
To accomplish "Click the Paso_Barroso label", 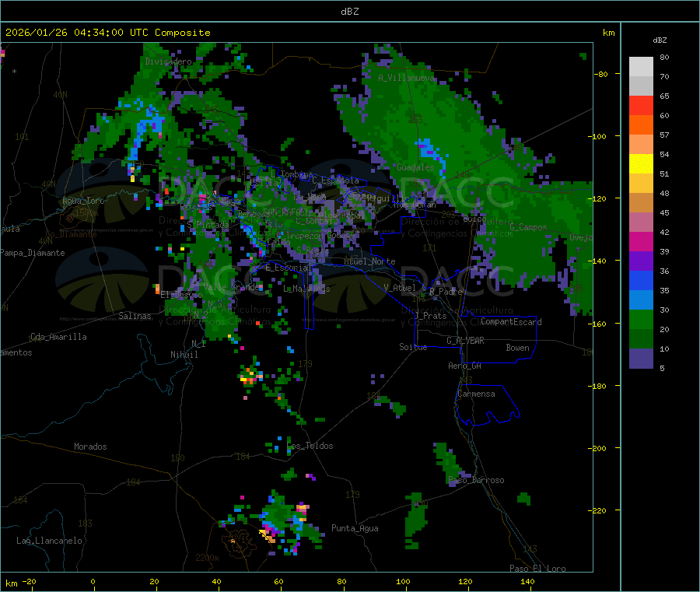I will pos(476,481).
